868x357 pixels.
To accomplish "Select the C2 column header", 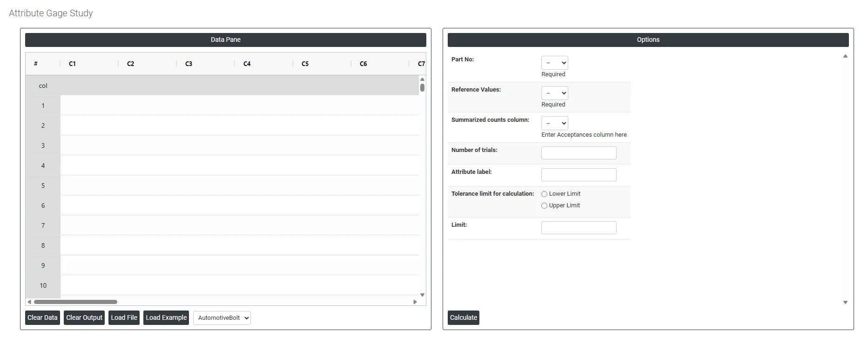I will click(x=148, y=64).
